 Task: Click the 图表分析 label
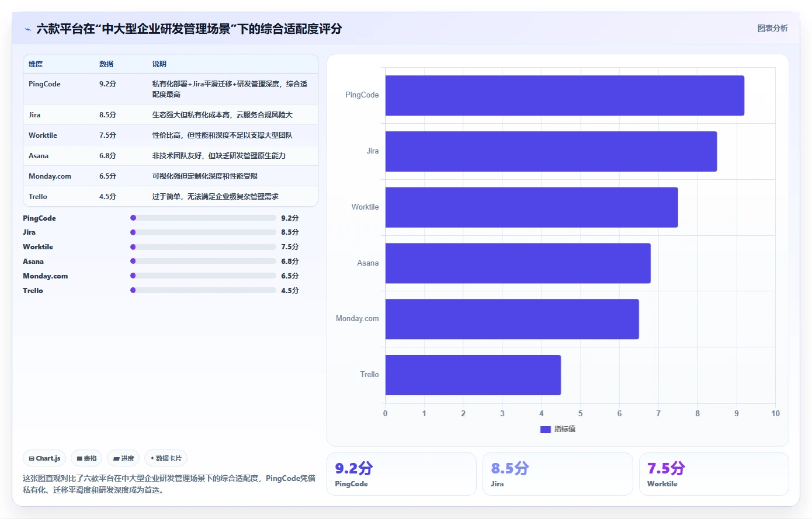[772, 28]
